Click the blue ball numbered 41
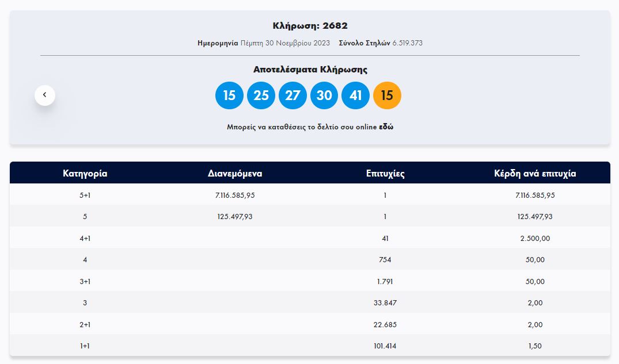The height and width of the screenshot is (364, 619). pyautogui.click(x=356, y=95)
